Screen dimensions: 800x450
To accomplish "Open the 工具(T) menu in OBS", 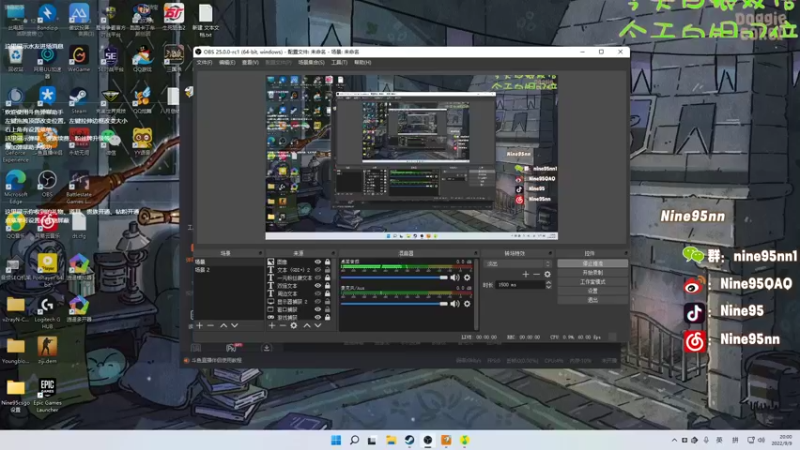I will point(339,62).
